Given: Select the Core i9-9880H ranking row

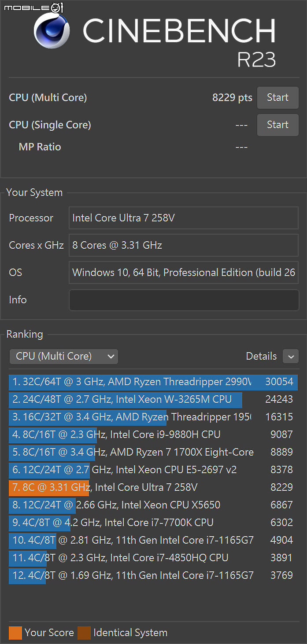Looking at the screenshot, I should click(x=153, y=434).
